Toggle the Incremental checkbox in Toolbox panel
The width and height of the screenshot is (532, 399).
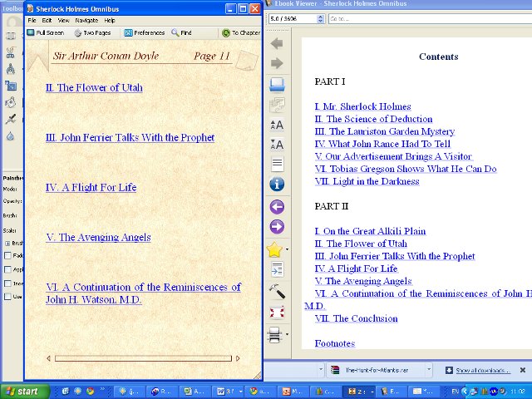tap(7, 283)
